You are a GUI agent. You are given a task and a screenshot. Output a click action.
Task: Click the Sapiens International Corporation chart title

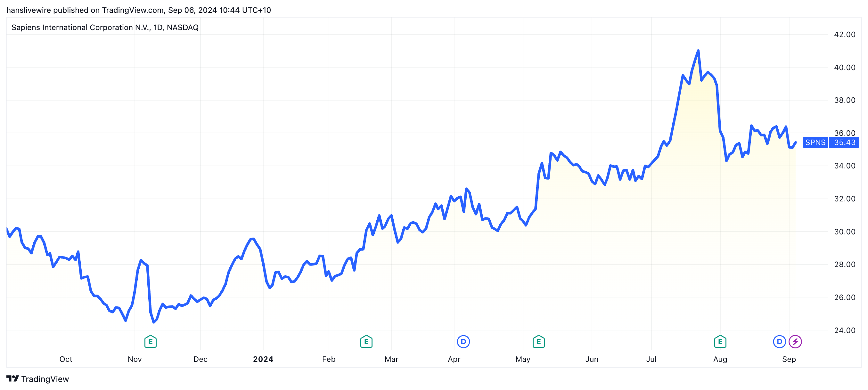tap(105, 27)
